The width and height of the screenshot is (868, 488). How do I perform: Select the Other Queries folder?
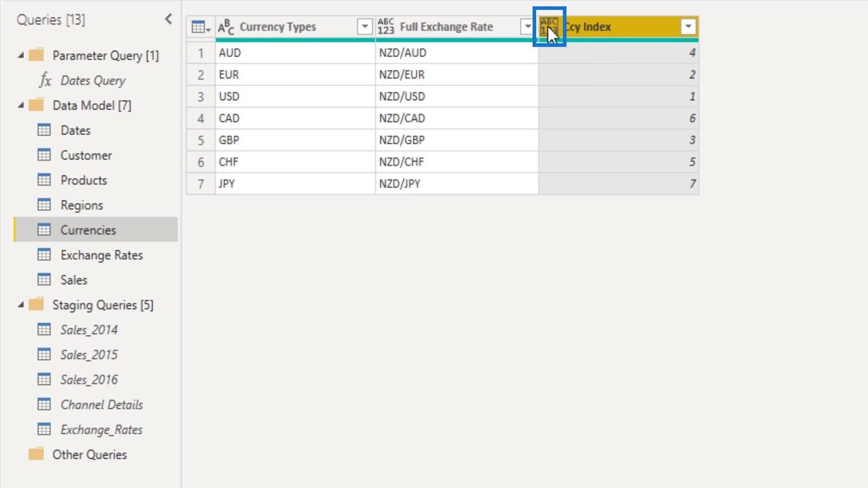point(90,454)
